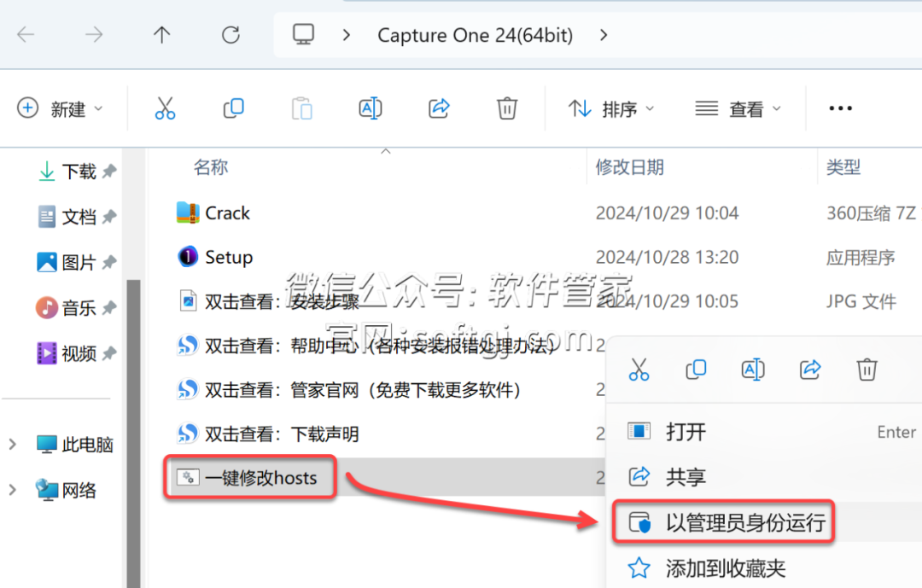Open the 新建 (New) dropdown
Screen dimensions: 922x588
coord(60,108)
